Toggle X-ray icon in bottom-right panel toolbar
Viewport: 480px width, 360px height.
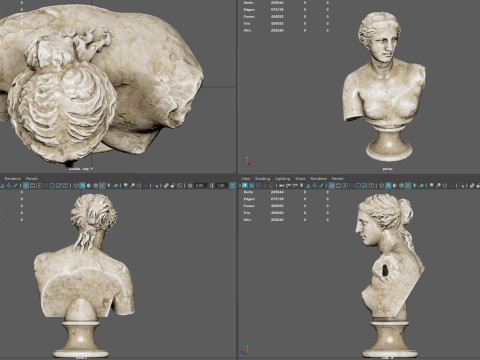pos(472,185)
